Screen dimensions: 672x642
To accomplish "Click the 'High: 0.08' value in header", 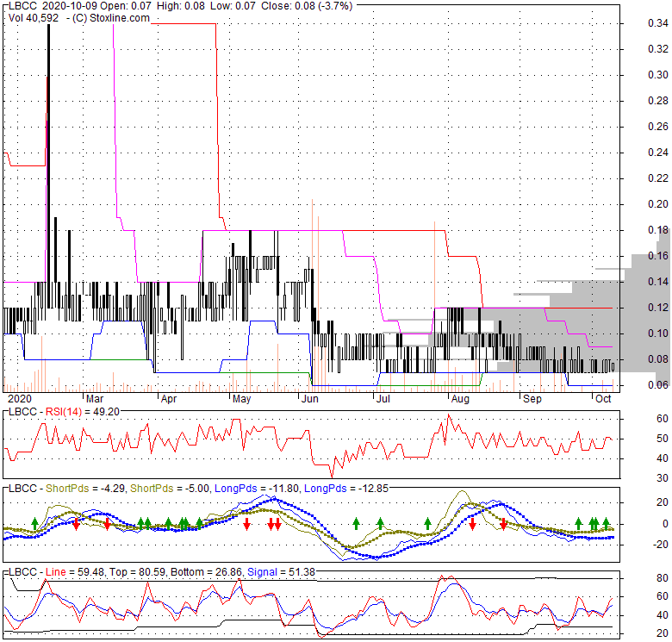I will 180,6.
